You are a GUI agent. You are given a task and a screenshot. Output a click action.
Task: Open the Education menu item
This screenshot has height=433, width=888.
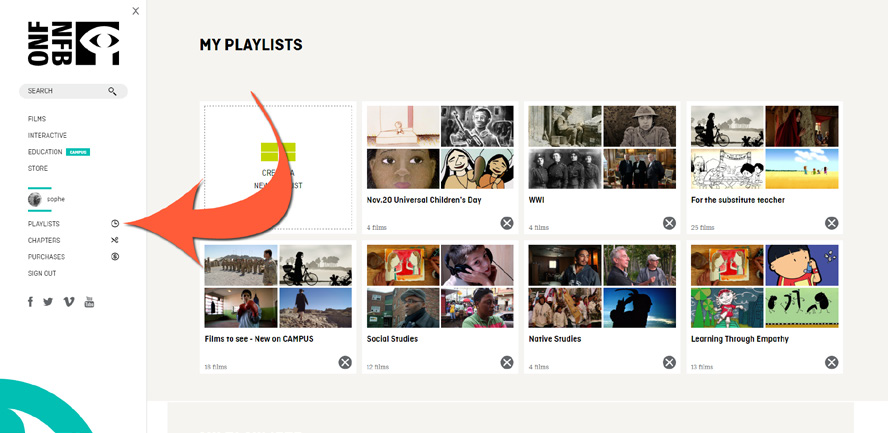45,152
